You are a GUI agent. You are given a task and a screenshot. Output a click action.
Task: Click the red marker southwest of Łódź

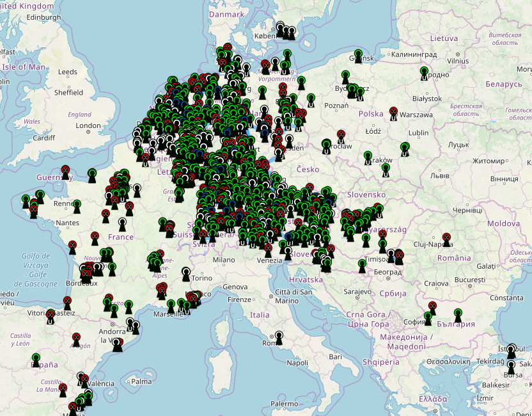(341, 137)
